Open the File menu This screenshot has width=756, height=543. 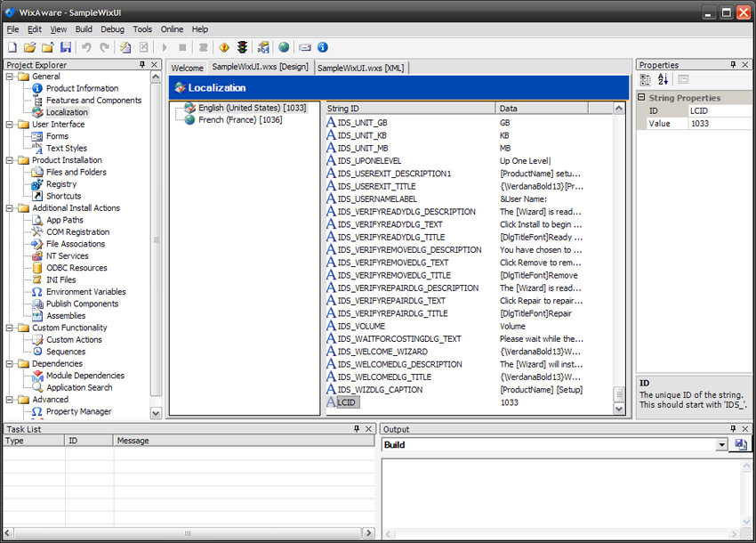(x=12, y=29)
